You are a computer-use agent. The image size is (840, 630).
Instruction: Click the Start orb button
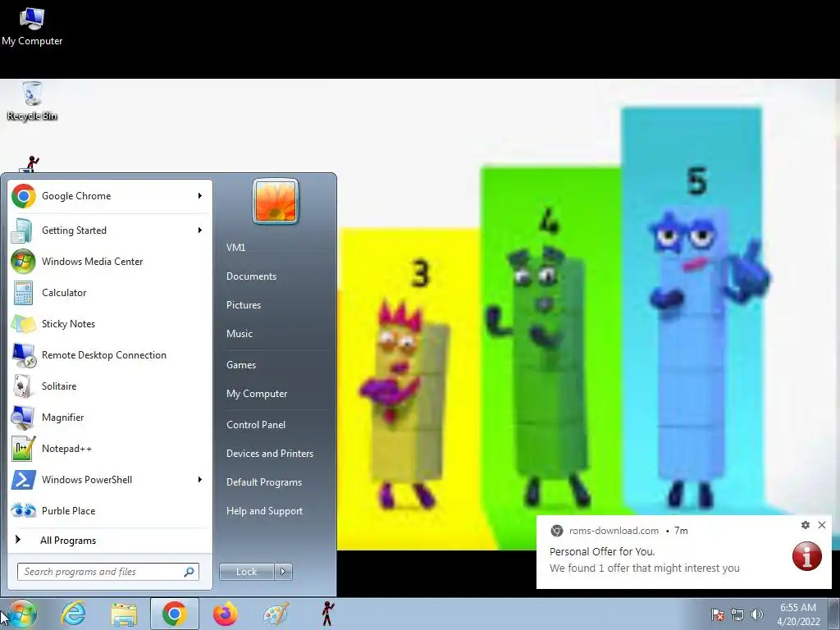[x=21, y=614]
